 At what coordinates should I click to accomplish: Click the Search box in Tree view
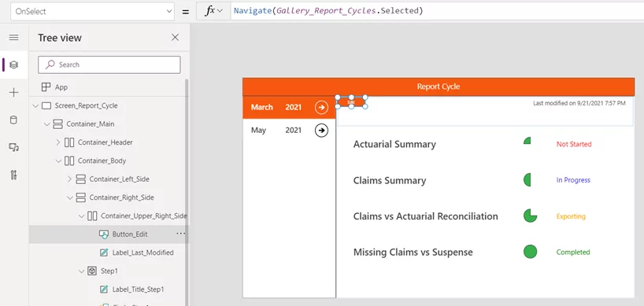pyautogui.click(x=109, y=65)
